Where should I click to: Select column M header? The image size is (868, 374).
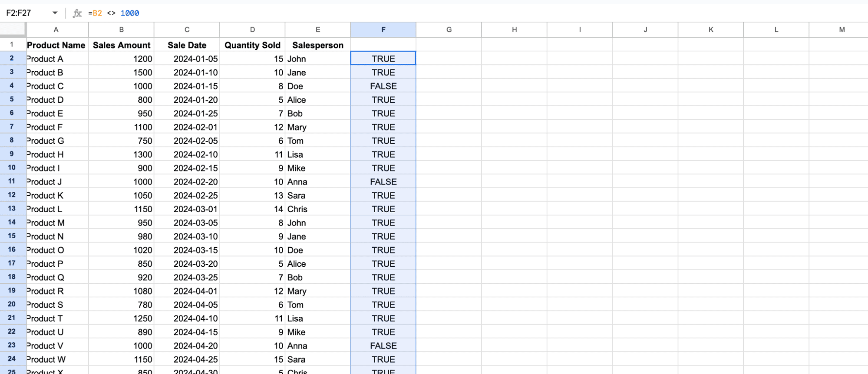(x=838, y=30)
